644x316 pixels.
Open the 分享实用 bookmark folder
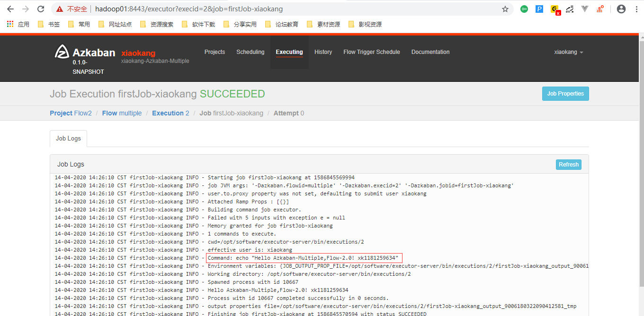[x=240, y=24]
